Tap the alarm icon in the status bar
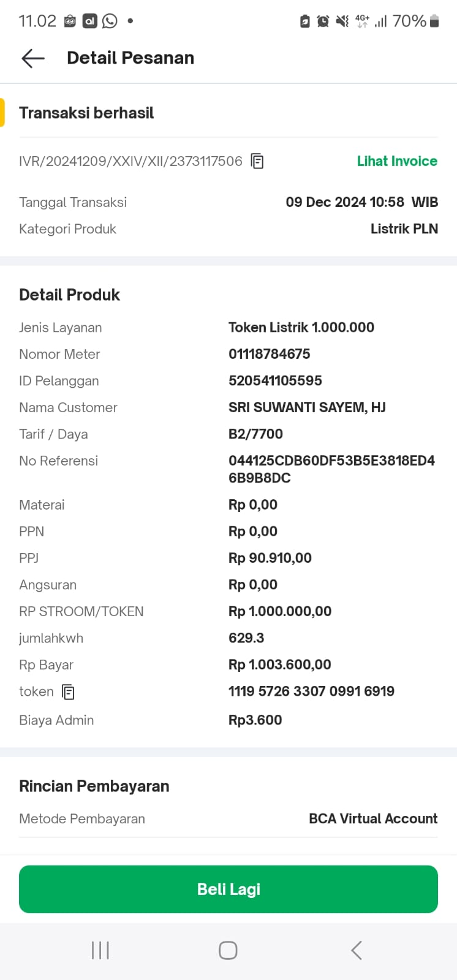Viewport: 457px width, 980px height. (x=323, y=21)
